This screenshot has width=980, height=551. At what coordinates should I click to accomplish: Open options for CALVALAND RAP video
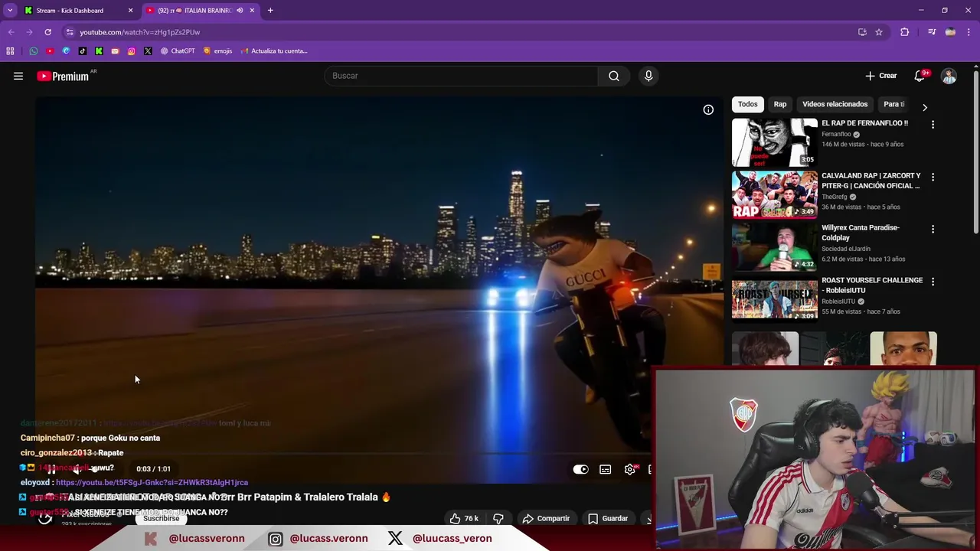(x=933, y=177)
